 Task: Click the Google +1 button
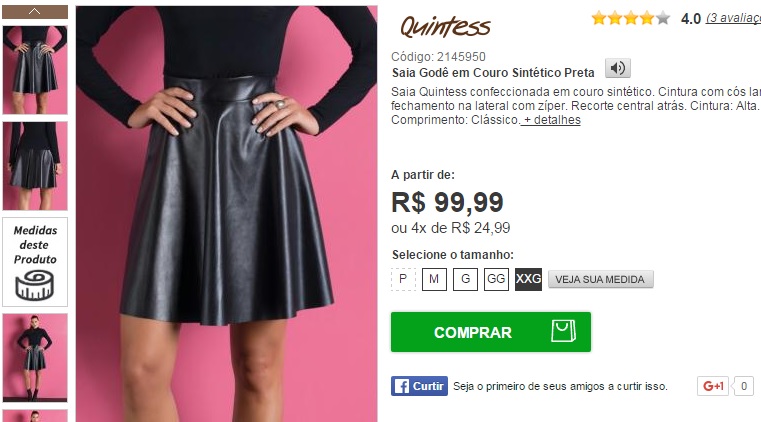tap(713, 386)
